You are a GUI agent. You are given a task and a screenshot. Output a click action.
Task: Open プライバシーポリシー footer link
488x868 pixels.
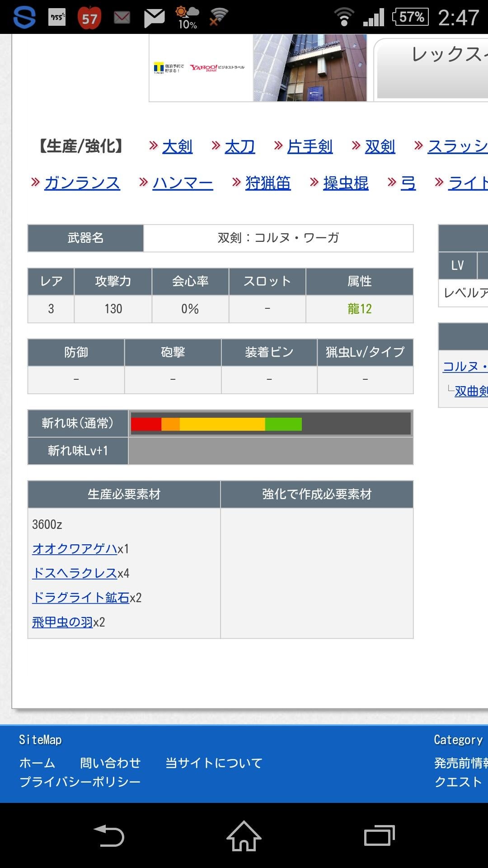click(x=80, y=782)
